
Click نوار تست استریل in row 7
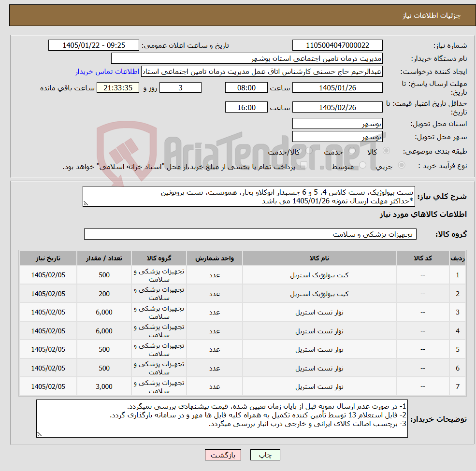(x=319, y=386)
